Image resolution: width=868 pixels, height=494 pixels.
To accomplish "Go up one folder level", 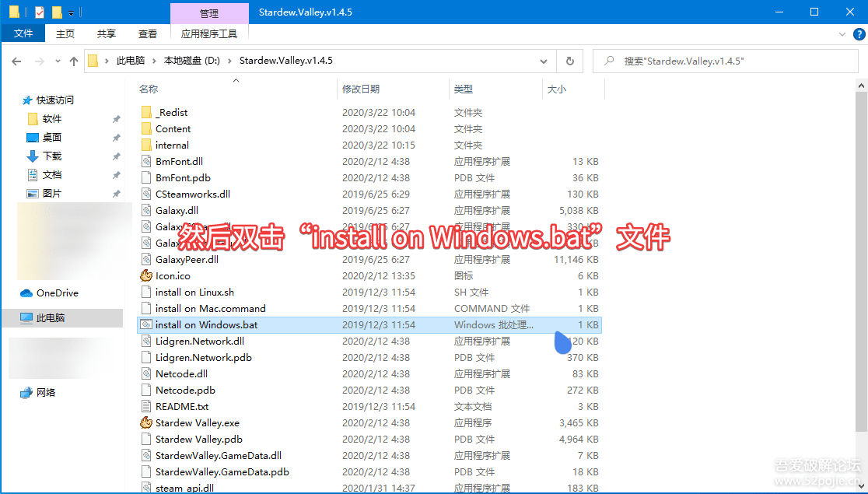I will [x=74, y=61].
